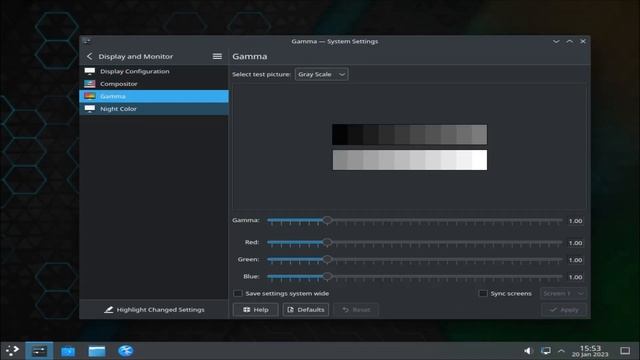Expand hidden system tray icons
The height and width of the screenshot is (360, 640).
[x=561, y=351]
